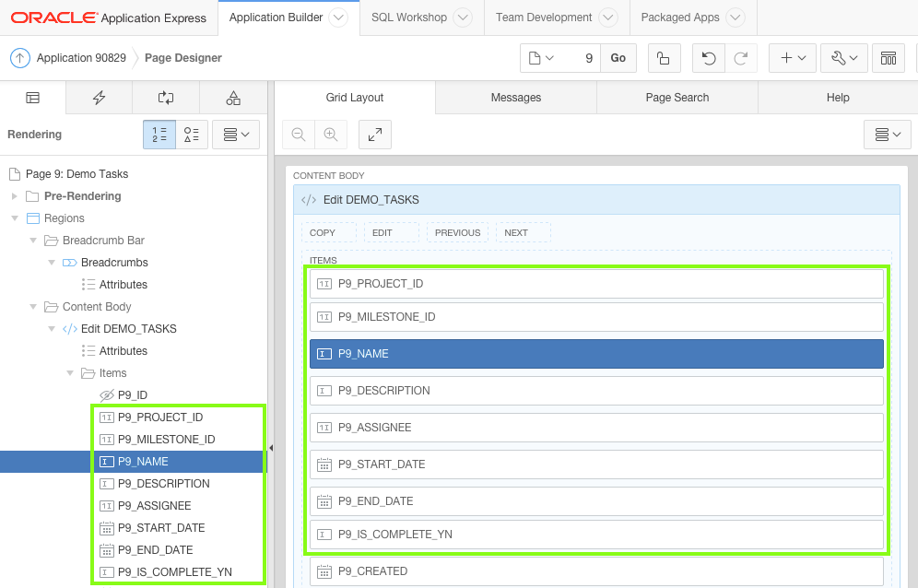Image resolution: width=918 pixels, height=588 pixels.
Task: Collapse the Regions tree node
Action: [x=15, y=218]
